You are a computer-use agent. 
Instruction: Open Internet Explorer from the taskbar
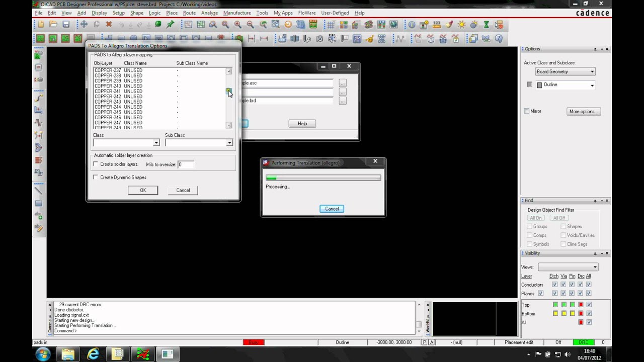(93, 354)
